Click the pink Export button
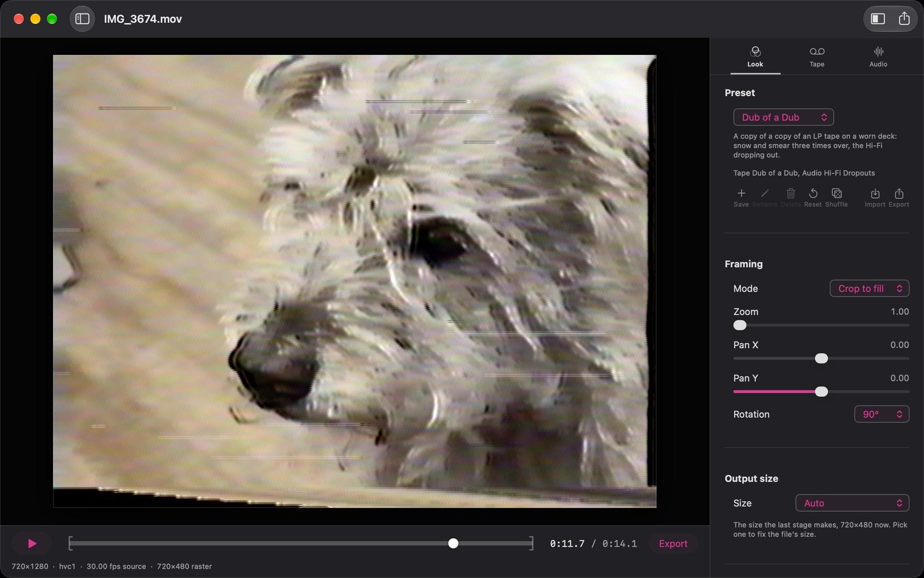Screen dimensions: 924x578 click(673, 543)
